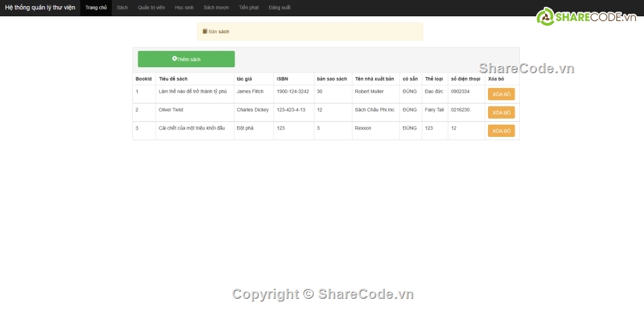The width and height of the screenshot is (644, 309).
Task: Open the "Quản trị viên" menu item
Action: click(151, 8)
